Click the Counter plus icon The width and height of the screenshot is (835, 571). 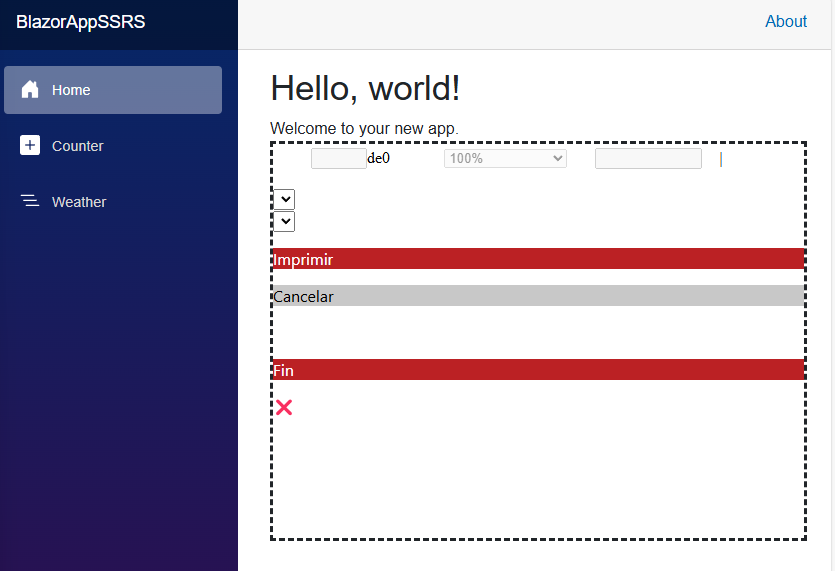pyautogui.click(x=30, y=145)
